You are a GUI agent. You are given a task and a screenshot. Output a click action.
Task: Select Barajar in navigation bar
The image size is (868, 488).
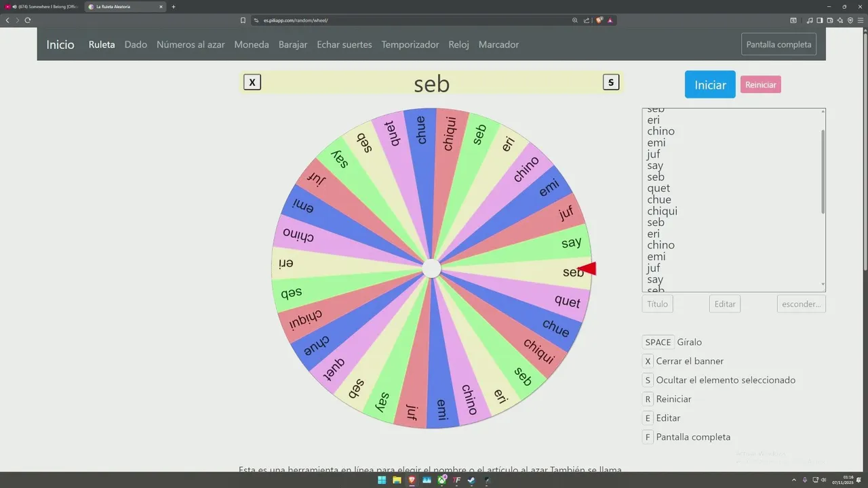pyautogui.click(x=293, y=45)
